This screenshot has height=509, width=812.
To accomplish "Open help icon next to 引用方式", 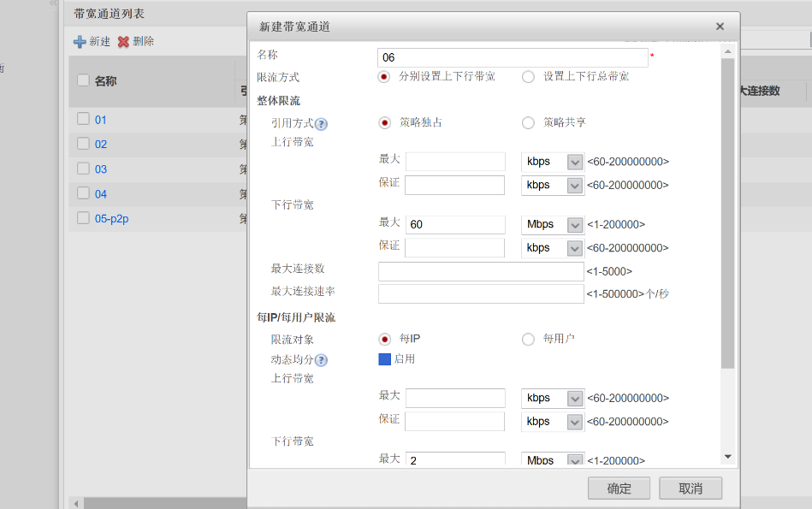I will click(321, 124).
